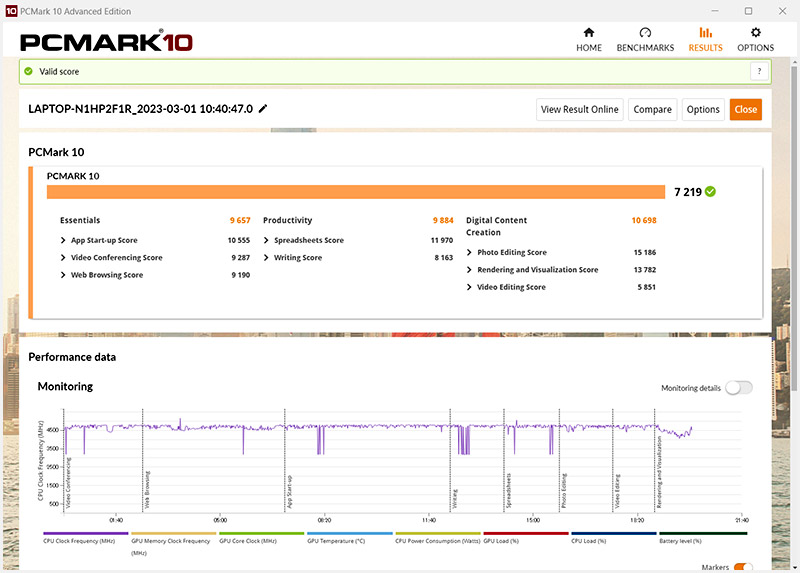Switch to the BENCHMARKS tab

click(x=645, y=40)
